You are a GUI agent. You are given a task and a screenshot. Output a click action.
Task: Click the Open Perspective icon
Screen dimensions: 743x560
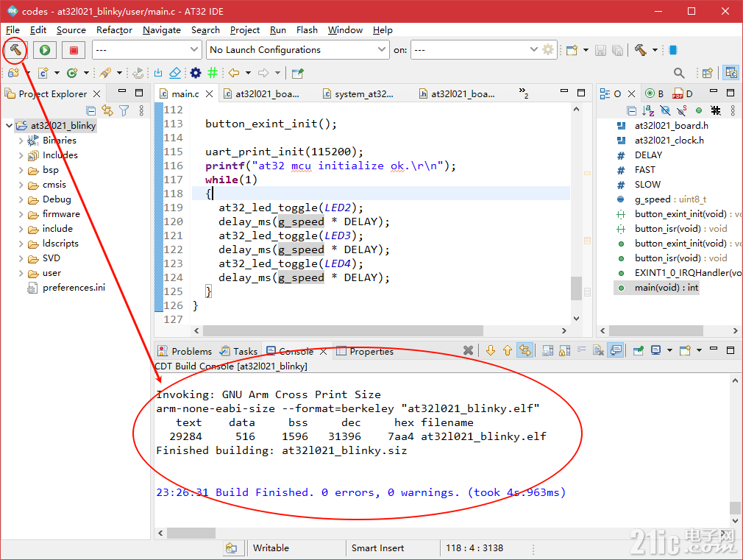(x=708, y=73)
